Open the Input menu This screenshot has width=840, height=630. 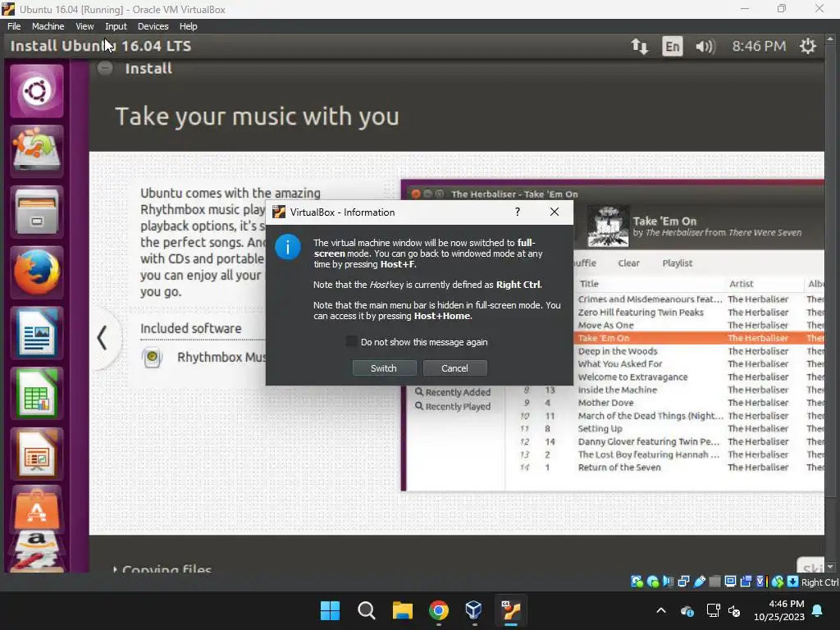116,26
